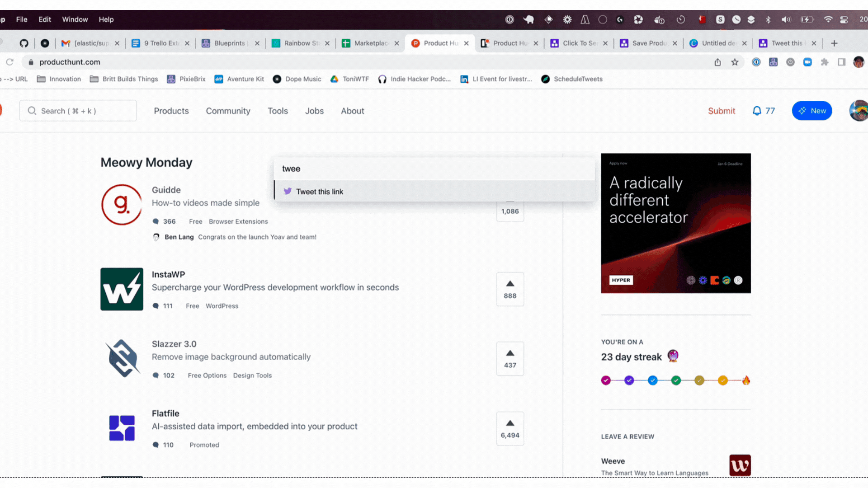Open the Products navigation dropdown
This screenshot has height=488, width=868.
coord(171,111)
